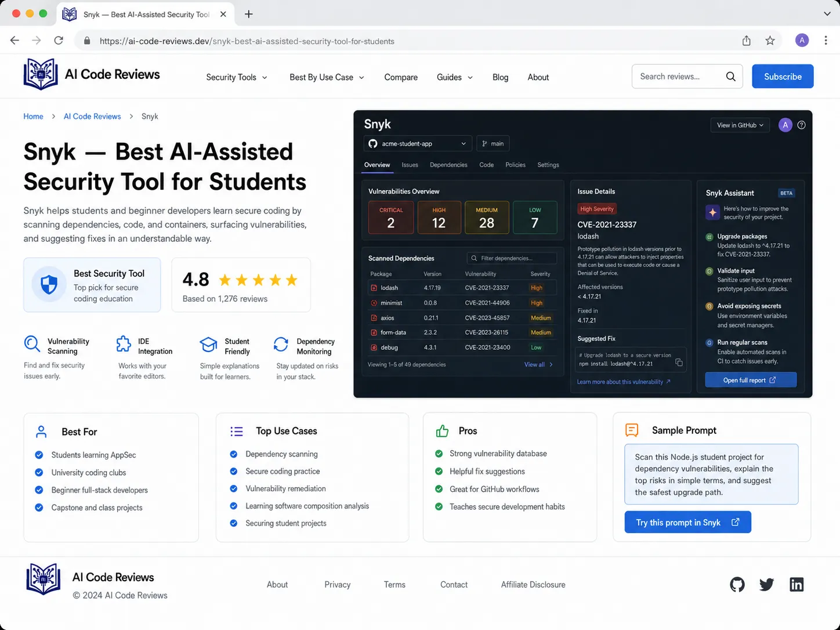This screenshot has height=630, width=840.
Task: Bookmark page with star icon
Action: [770, 41]
